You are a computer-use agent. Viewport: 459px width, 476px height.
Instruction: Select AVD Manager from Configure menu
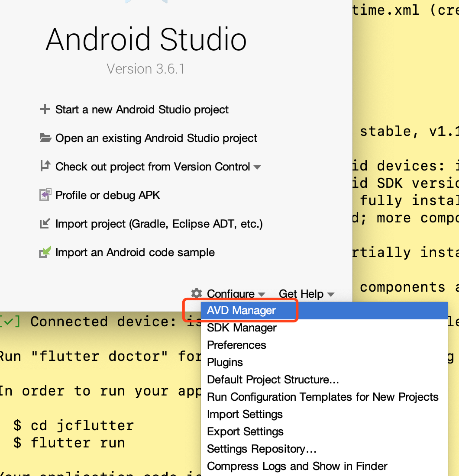[324, 311]
